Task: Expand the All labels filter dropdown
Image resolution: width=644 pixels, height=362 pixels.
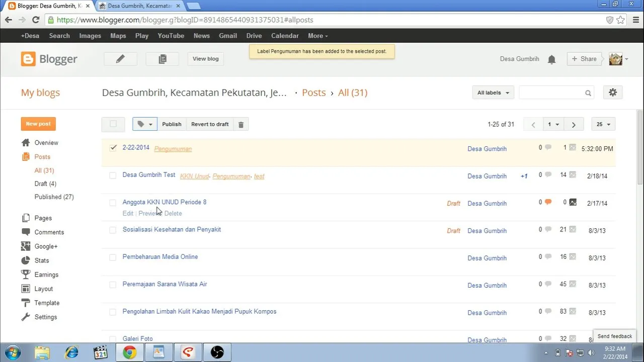Action: [493, 93]
